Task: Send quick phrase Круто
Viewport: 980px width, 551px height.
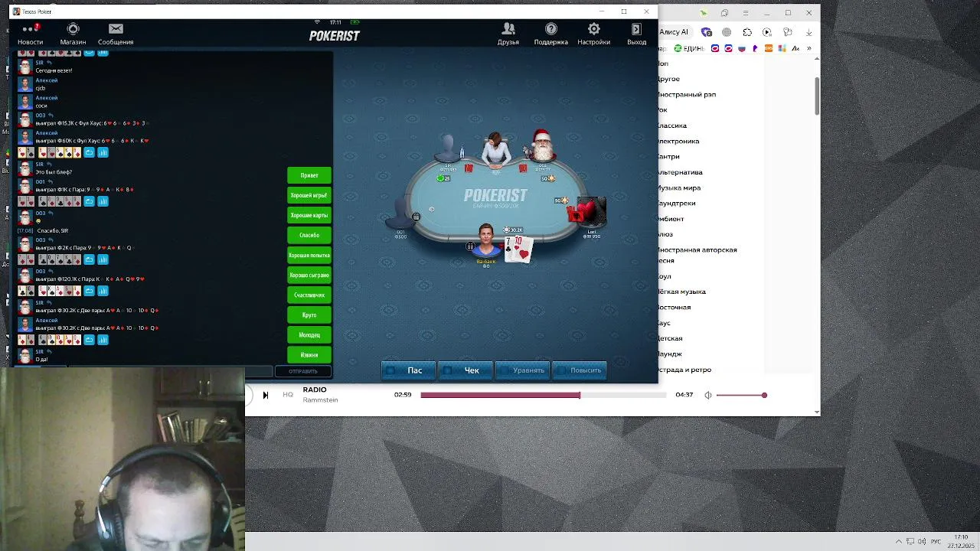Action: coord(309,315)
